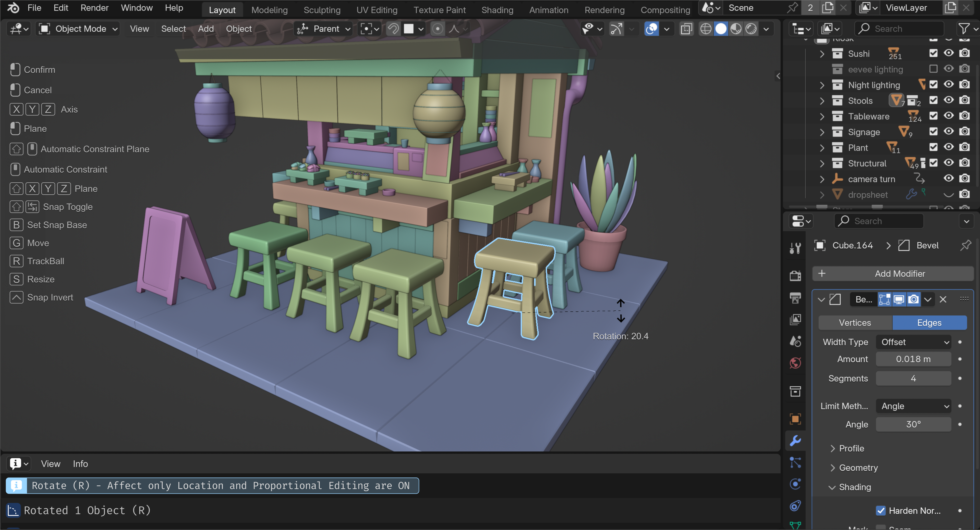The height and width of the screenshot is (530, 980).
Task: Open the Limit Method Angle dropdown
Action: pyautogui.click(x=913, y=406)
